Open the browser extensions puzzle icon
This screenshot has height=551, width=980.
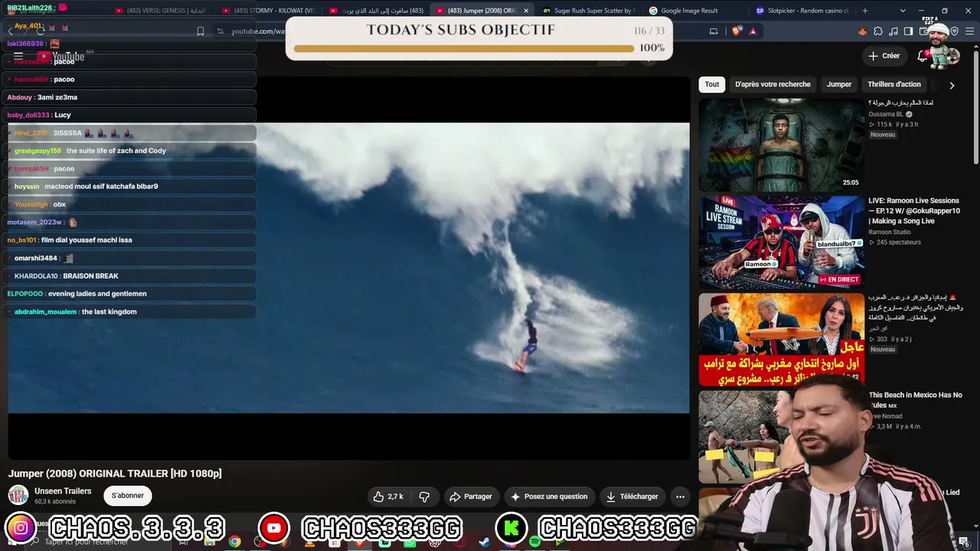(878, 31)
